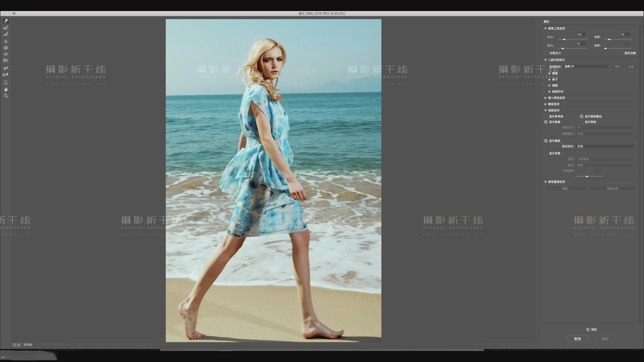Toggle the 预览 preview checkbox
Screen dimensions: 644x362
coord(588,330)
